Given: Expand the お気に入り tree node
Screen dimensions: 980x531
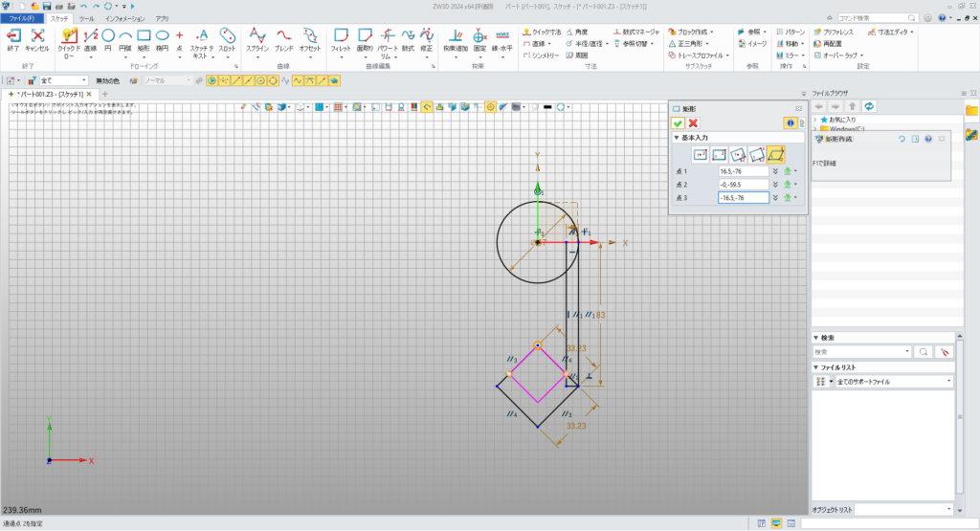Looking at the screenshot, I should pyautogui.click(x=814, y=119).
